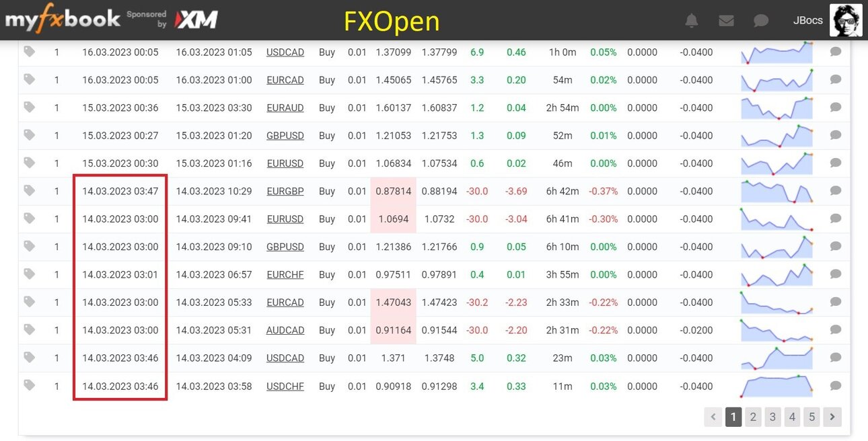This screenshot has height=441, width=868.
Task: View the USDCAD 16.03 trade mini chart
Action: click(777, 52)
